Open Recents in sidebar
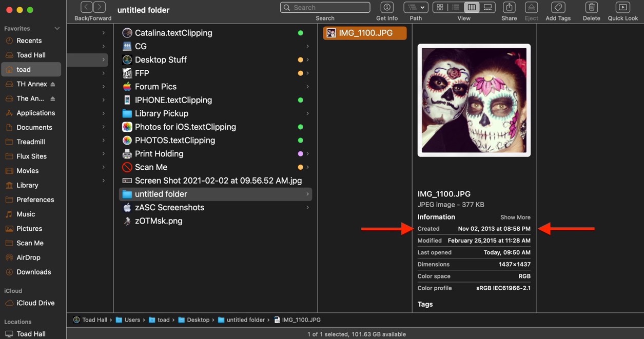This screenshot has height=339, width=644. [29, 41]
